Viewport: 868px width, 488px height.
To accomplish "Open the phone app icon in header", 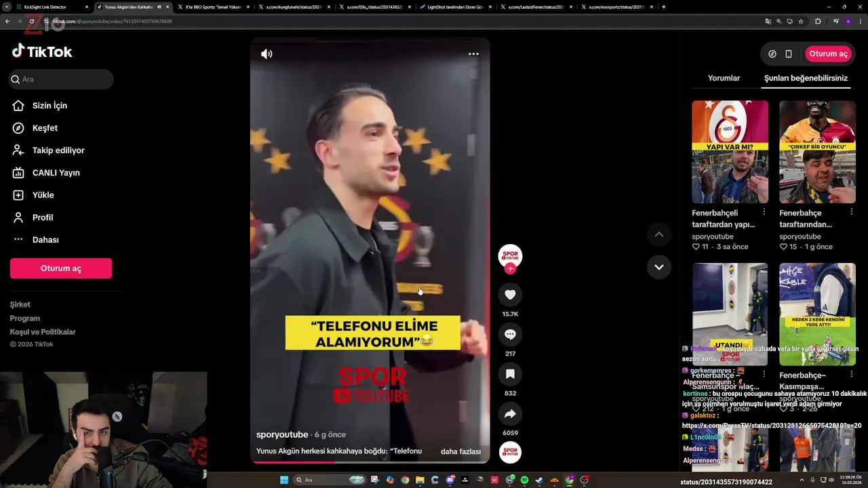I will [x=788, y=54].
